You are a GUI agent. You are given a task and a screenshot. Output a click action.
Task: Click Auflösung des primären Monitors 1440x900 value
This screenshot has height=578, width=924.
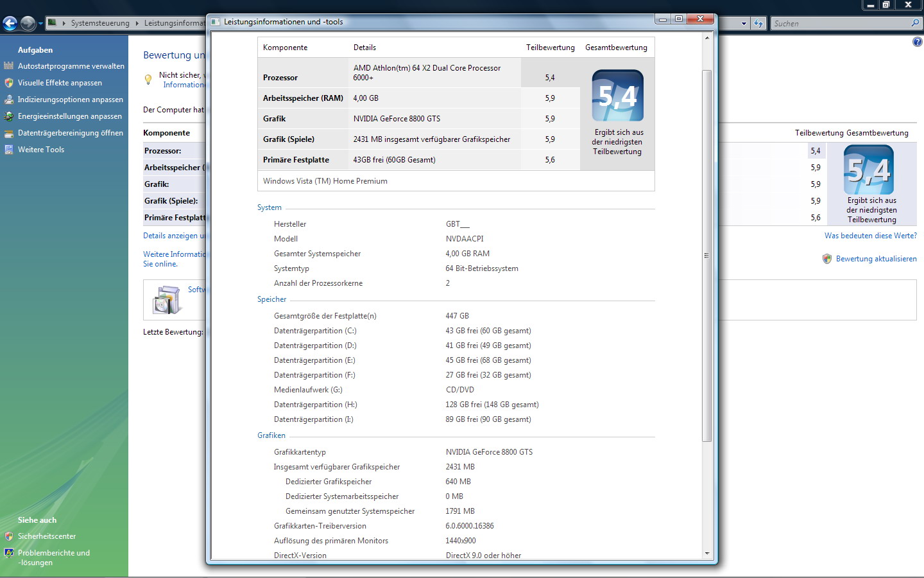point(461,541)
